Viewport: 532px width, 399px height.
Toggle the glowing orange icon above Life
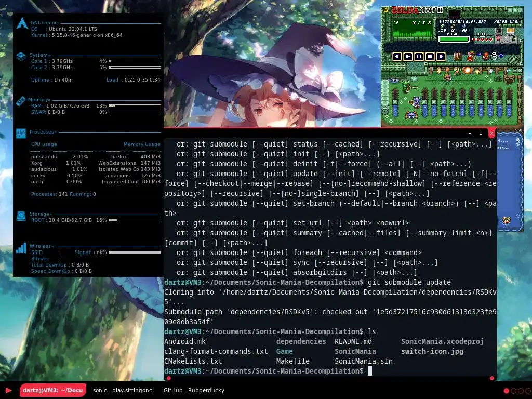pyautogui.click(x=511, y=31)
